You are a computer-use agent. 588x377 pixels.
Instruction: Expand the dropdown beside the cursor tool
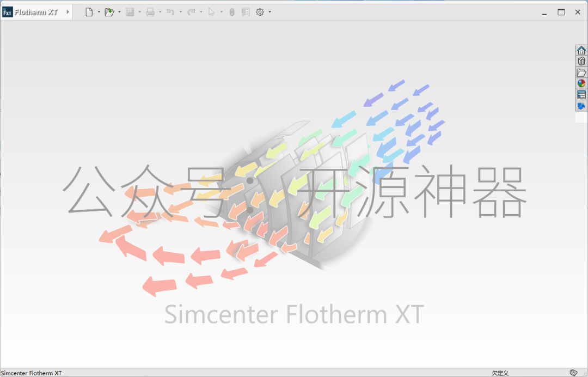tap(222, 12)
